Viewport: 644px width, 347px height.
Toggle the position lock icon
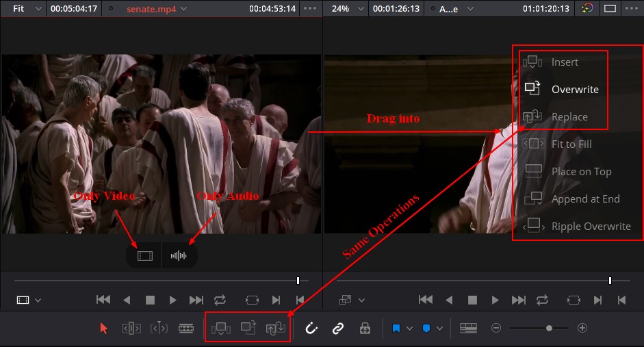(365, 329)
